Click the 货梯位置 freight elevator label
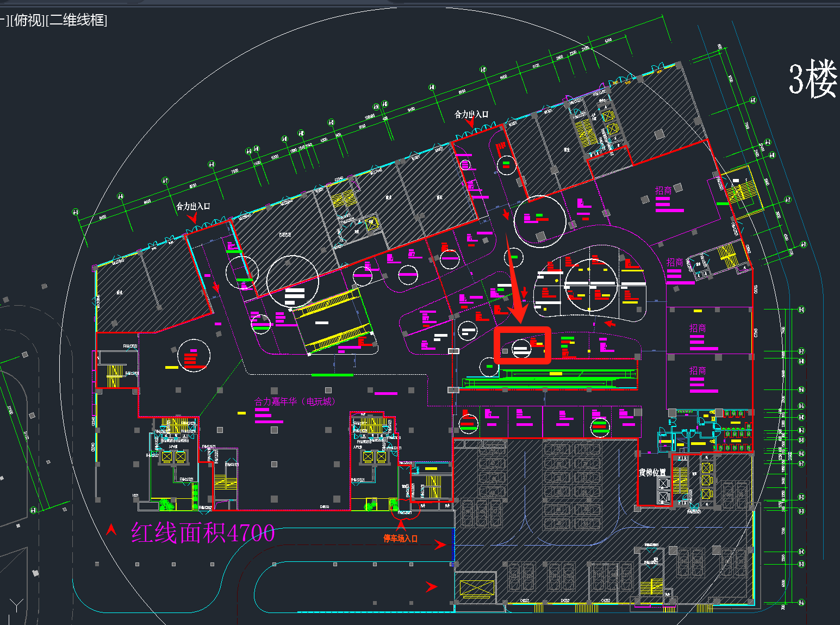The image size is (840, 625). point(652,472)
